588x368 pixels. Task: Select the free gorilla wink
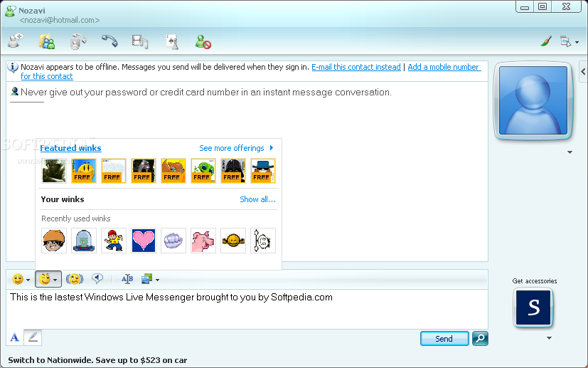coord(143,171)
